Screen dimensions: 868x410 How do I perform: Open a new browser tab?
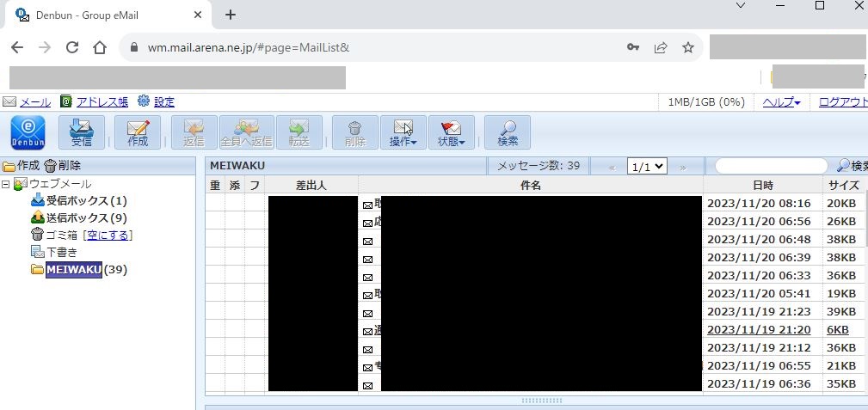tap(231, 15)
